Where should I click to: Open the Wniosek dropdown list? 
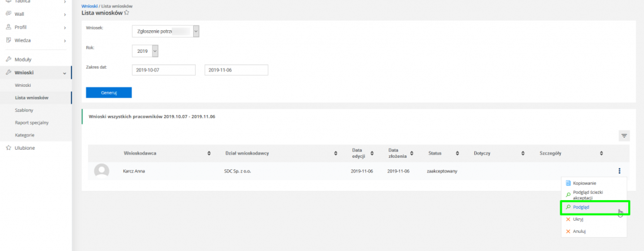165,31
